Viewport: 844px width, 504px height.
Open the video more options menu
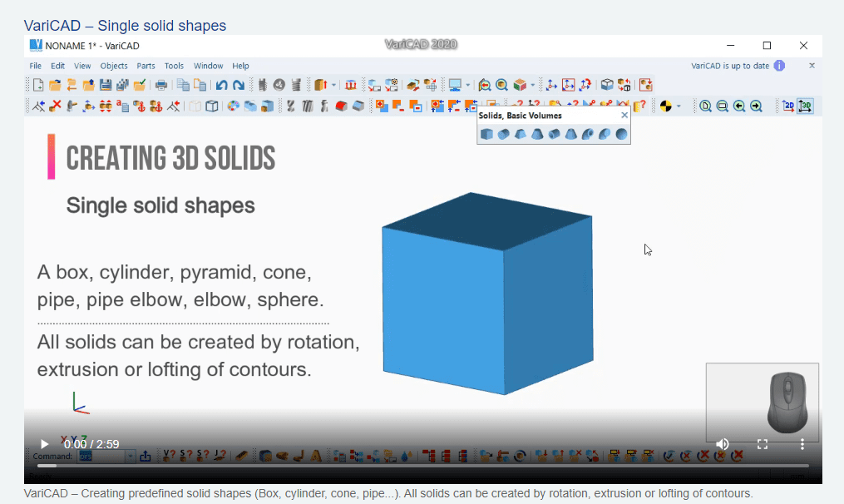[802, 444]
